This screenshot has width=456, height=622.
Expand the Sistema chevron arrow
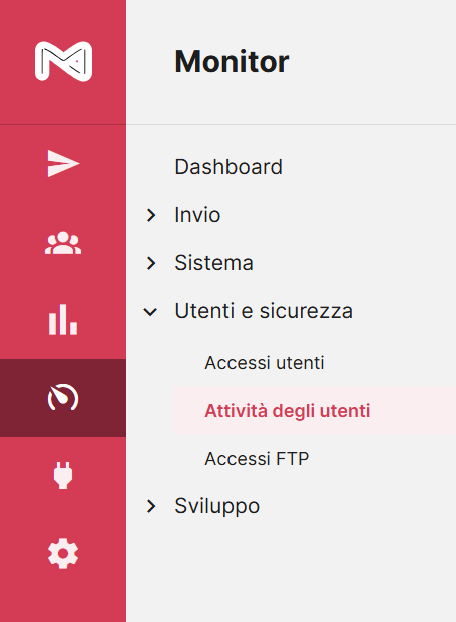click(x=151, y=263)
